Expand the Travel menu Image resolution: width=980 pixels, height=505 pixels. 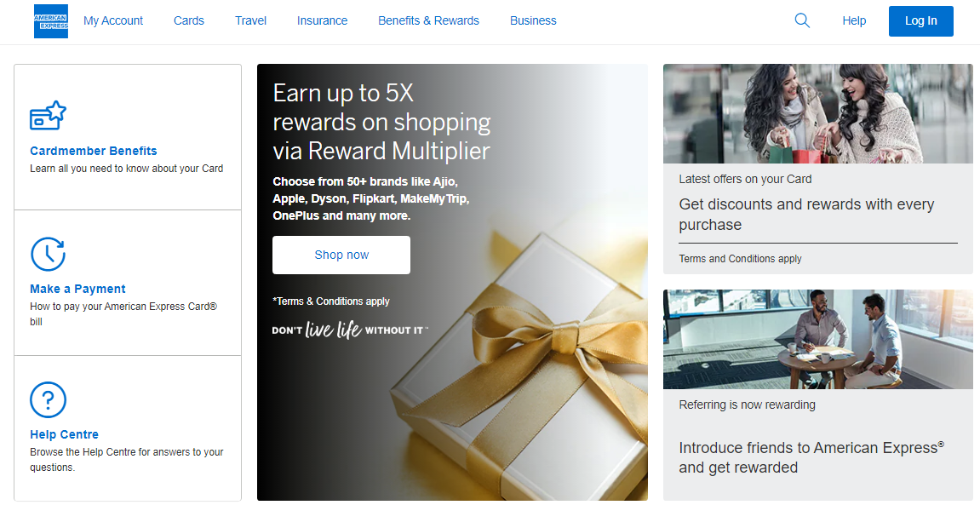pyautogui.click(x=250, y=20)
